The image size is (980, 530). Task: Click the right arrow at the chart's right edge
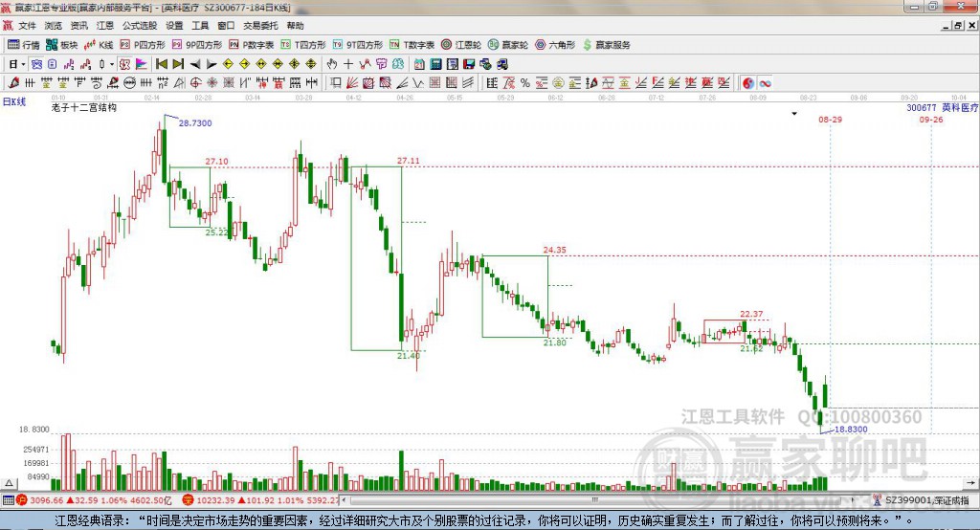tap(970, 483)
